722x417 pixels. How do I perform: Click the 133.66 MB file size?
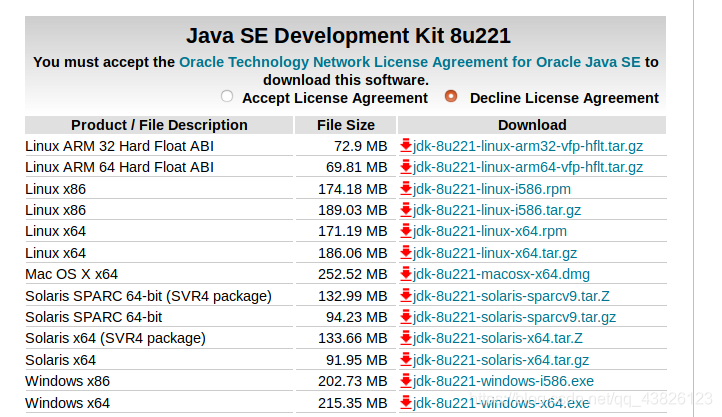point(353,338)
